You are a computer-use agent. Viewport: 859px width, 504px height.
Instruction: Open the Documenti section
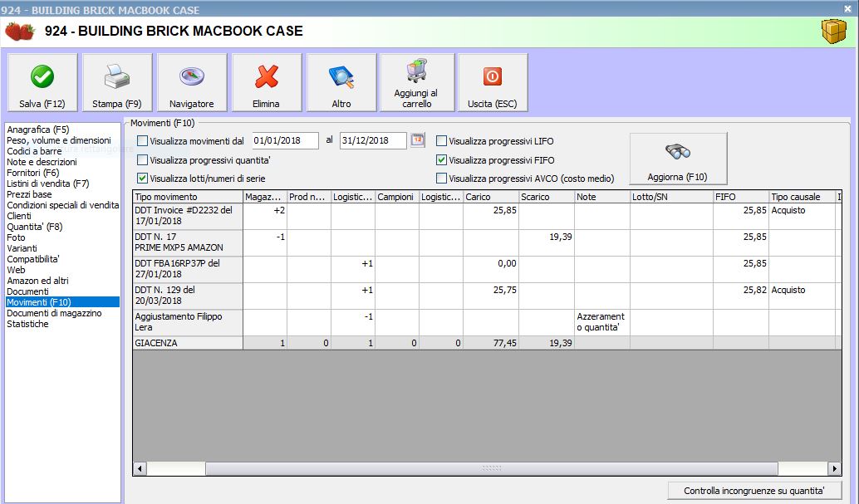(27, 291)
